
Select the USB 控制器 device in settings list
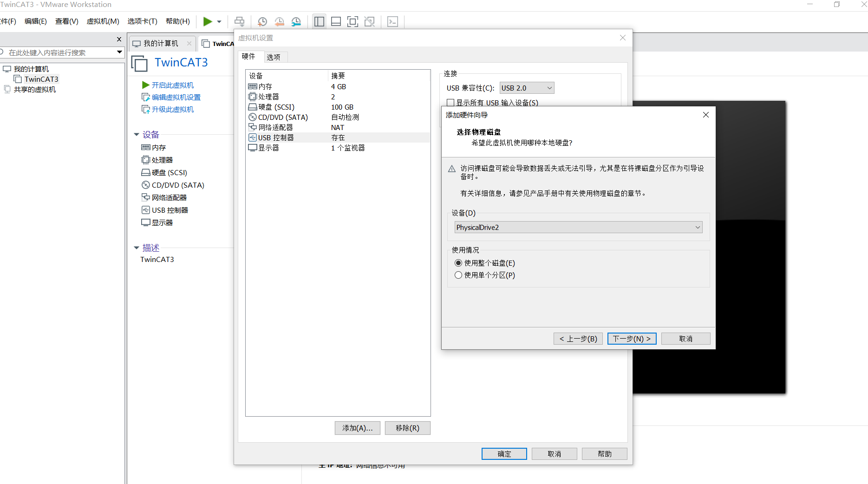[275, 137]
